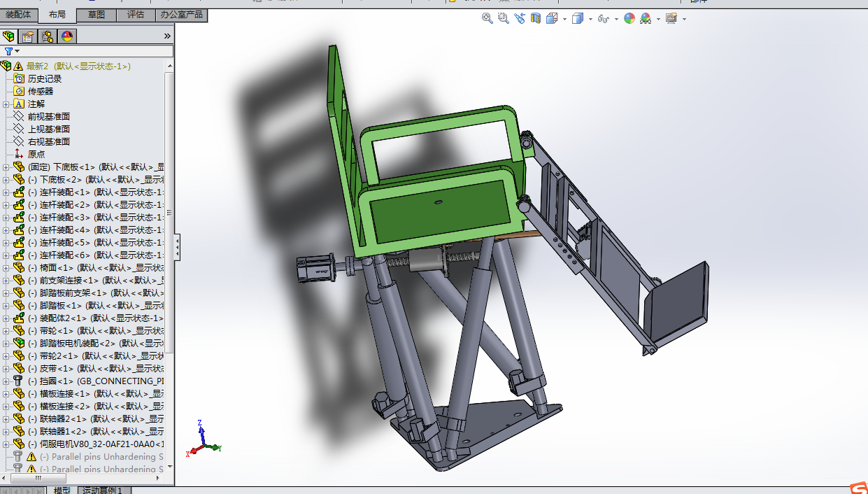This screenshot has height=494, width=868.
Task: Open the PropertyManager tab icon
Action: coord(28,36)
